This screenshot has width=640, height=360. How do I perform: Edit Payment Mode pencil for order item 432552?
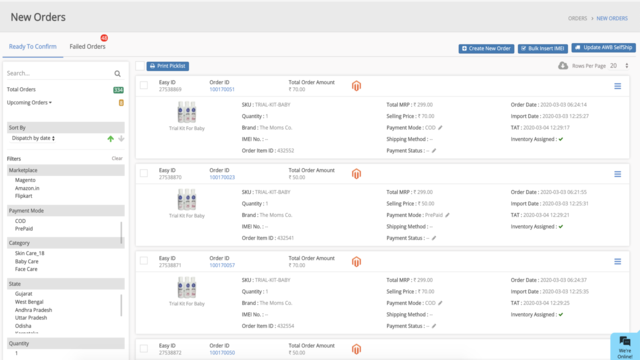point(440,128)
